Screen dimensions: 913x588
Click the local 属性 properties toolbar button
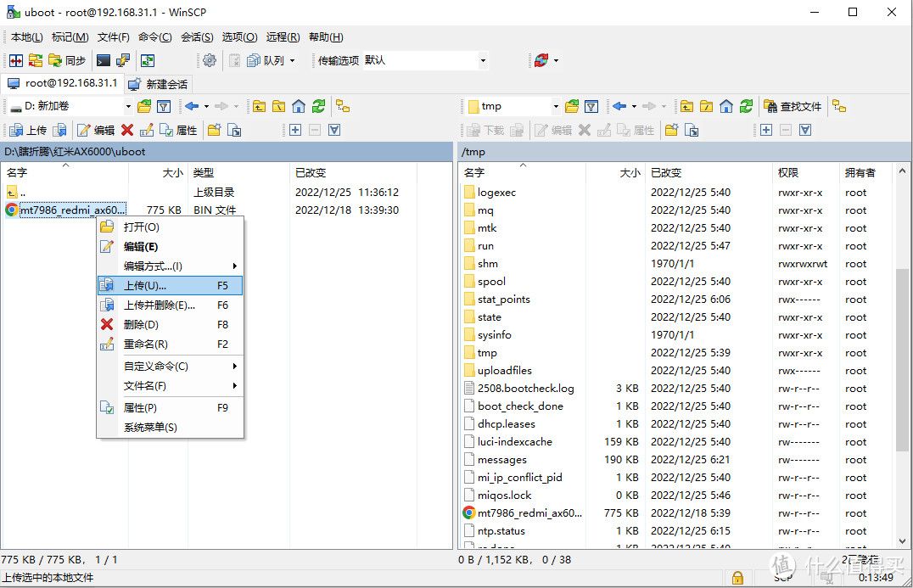point(179,131)
